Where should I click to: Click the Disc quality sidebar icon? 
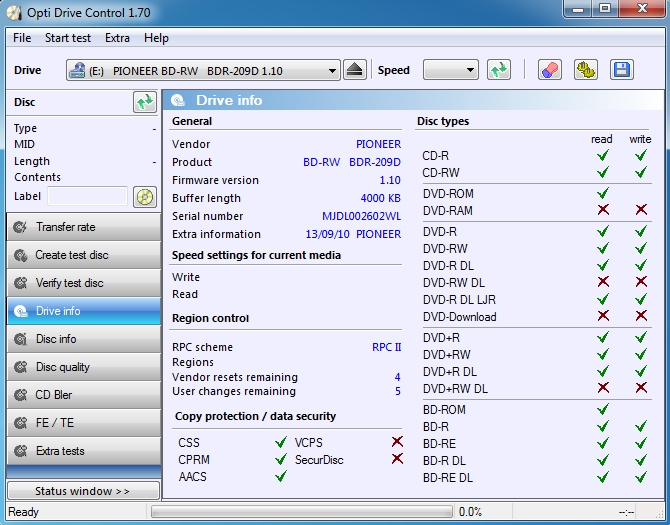click(20, 367)
